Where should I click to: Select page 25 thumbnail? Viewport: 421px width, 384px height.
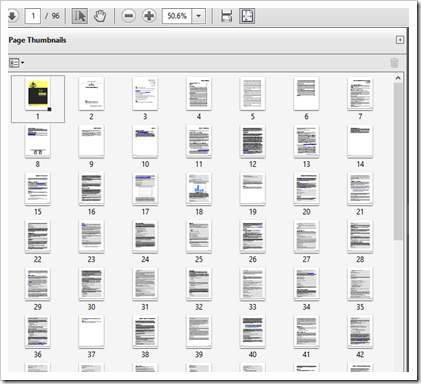tap(199, 237)
